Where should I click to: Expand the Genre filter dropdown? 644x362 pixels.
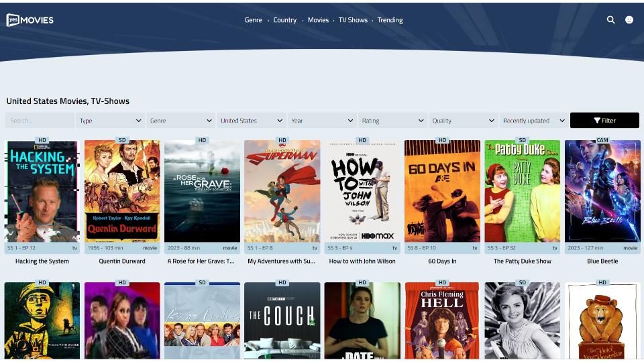(x=181, y=121)
